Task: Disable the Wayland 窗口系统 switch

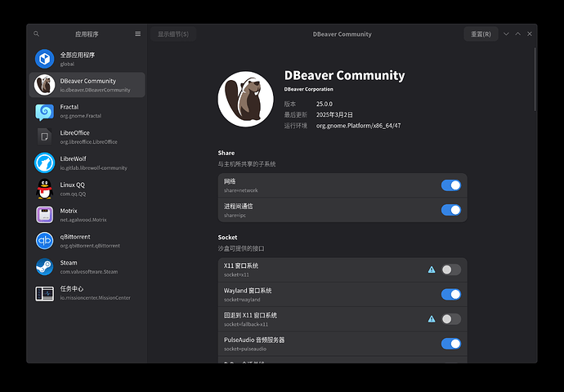Action: pos(451,294)
